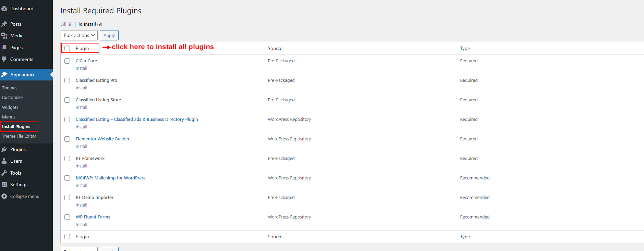Select Install Plugins in the sidebar
The width and height of the screenshot is (644, 251).
click(x=16, y=127)
